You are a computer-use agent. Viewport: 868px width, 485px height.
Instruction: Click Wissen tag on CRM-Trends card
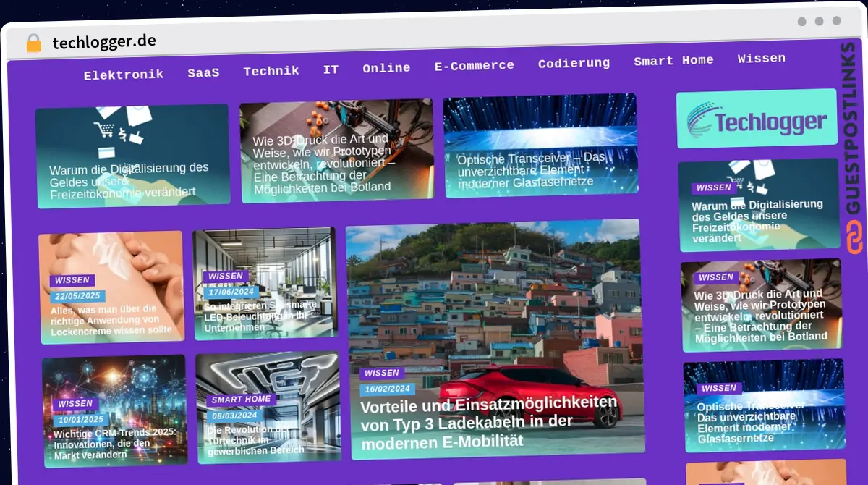[x=75, y=404]
